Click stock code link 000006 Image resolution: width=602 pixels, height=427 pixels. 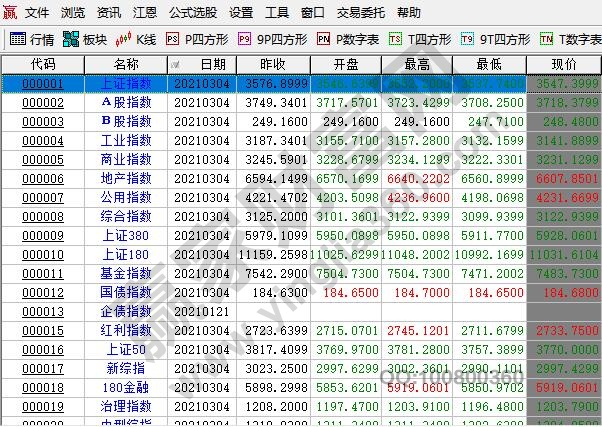[43, 178]
